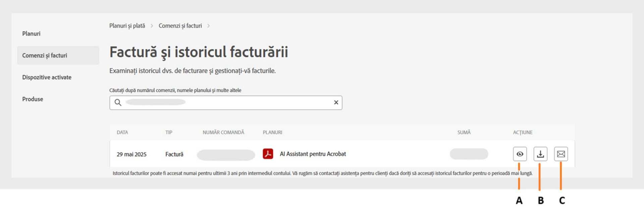This screenshot has height=208, width=644.
Task: Email the invoice using the envelope icon
Action: [561, 154]
